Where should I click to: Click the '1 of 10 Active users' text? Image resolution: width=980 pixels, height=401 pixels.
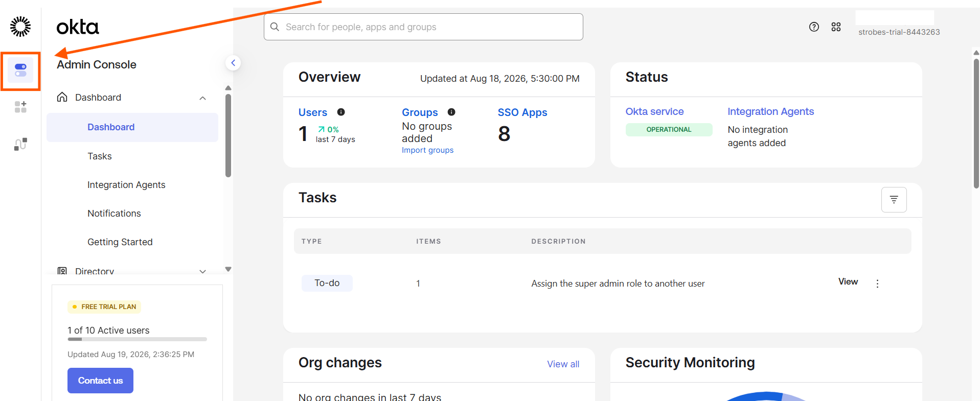coord(108,331)
